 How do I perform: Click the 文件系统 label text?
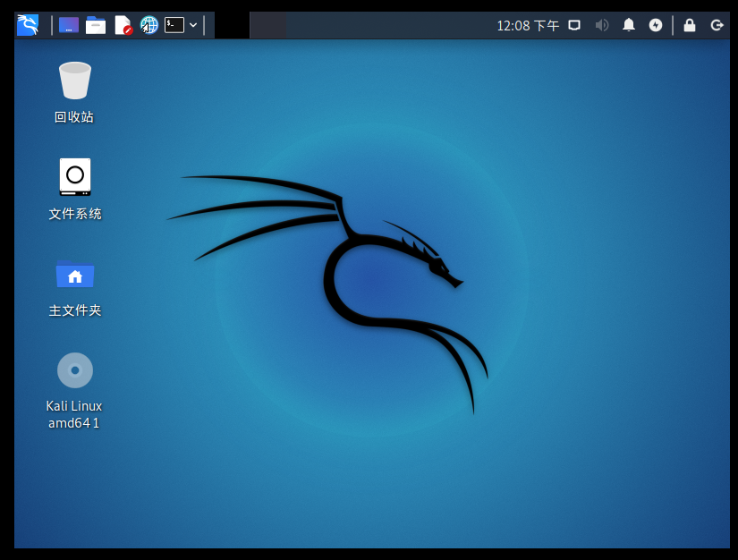(x=75, y=214)
